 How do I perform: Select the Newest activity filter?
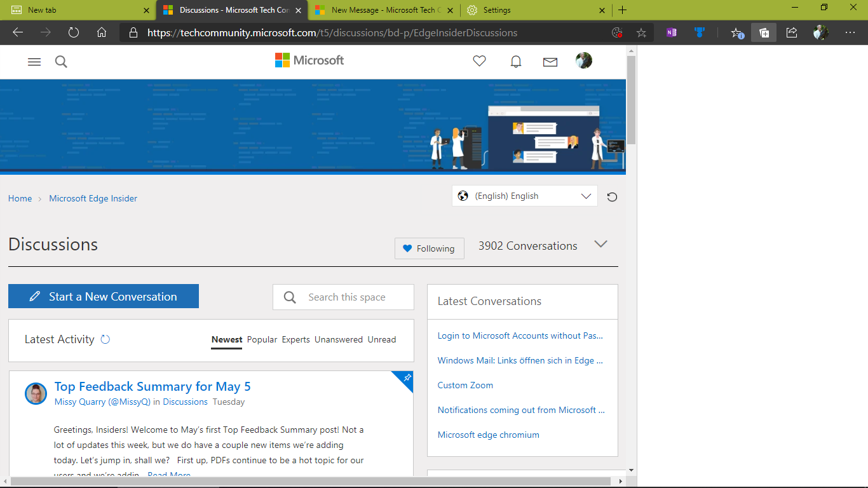tap(227, 339)
